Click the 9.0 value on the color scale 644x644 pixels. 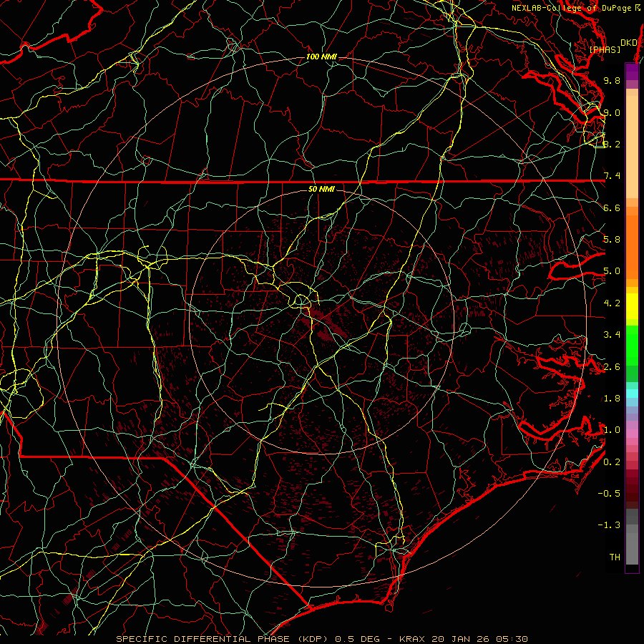[612, 112]
